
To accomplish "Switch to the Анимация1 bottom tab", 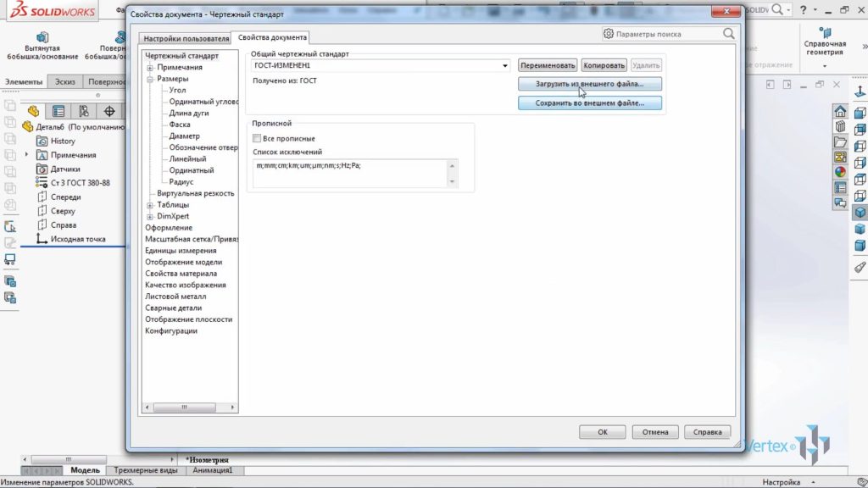I will pos(213,470).
